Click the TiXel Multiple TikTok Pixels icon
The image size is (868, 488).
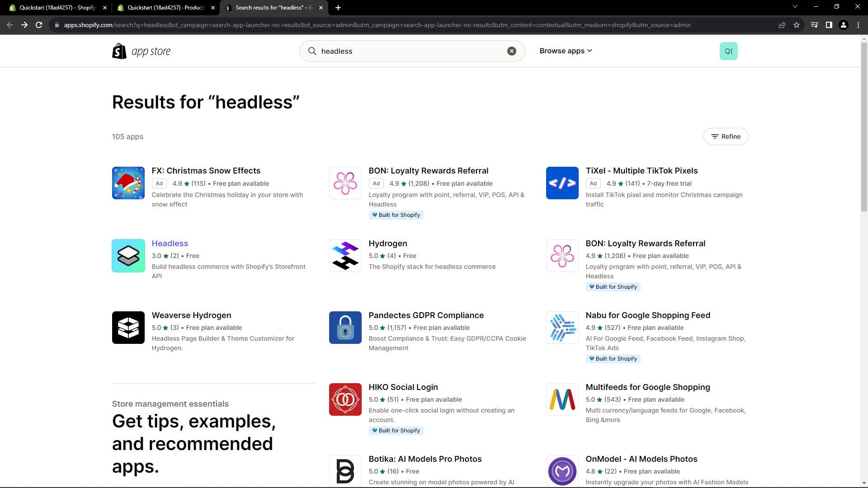click(562, 183)
